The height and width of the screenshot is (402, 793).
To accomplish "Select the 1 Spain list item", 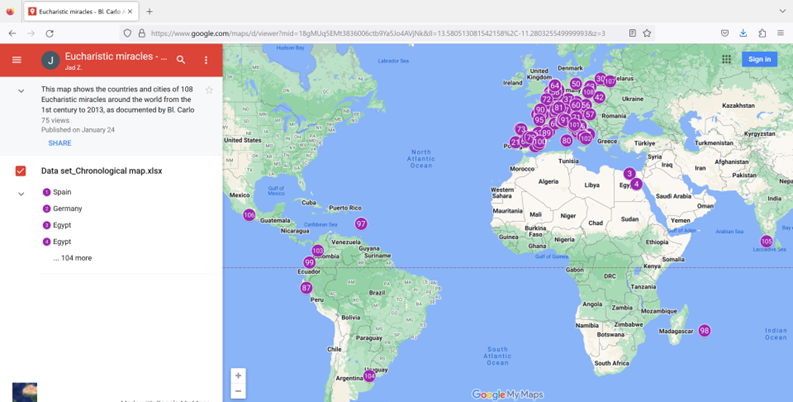I will click(x=57, y=192).
